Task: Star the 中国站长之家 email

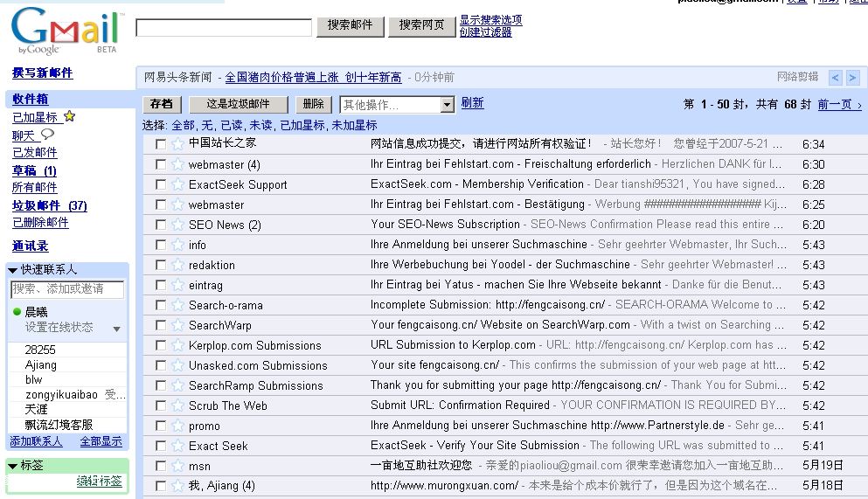Action: pos(177,144)
